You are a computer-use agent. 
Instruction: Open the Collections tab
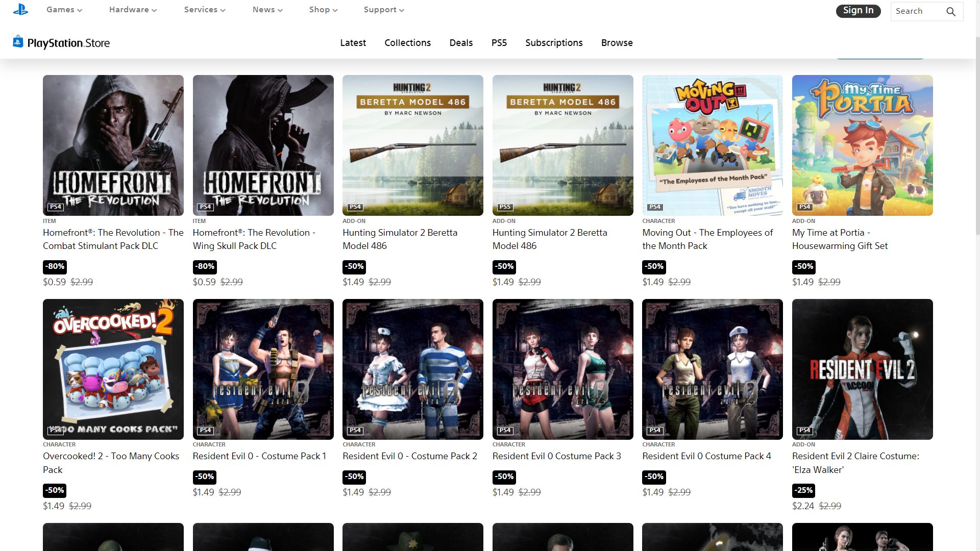click(407, 43)
